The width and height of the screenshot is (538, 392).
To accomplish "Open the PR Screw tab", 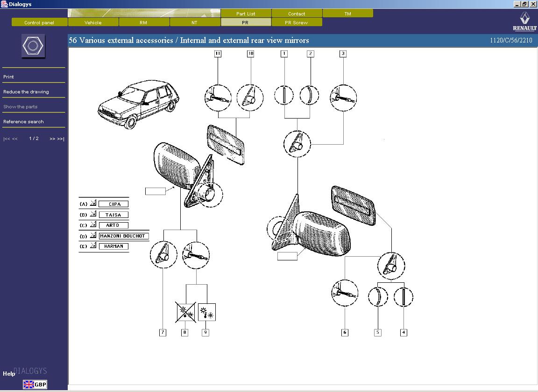I will [297, 22].
